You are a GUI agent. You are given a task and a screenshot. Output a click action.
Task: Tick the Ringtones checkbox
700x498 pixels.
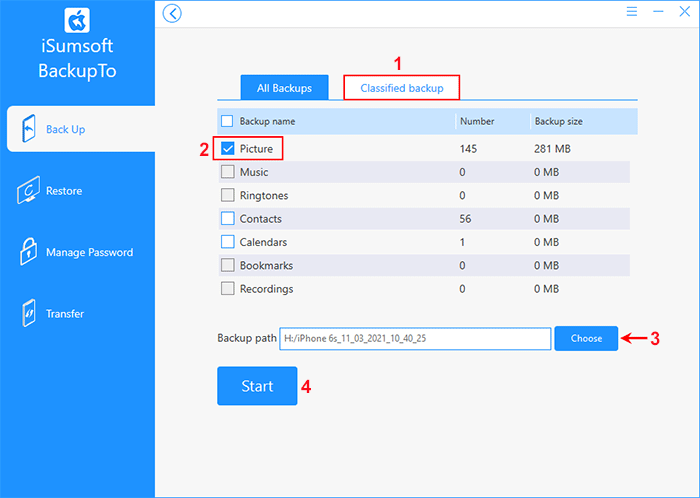[228, 195]
